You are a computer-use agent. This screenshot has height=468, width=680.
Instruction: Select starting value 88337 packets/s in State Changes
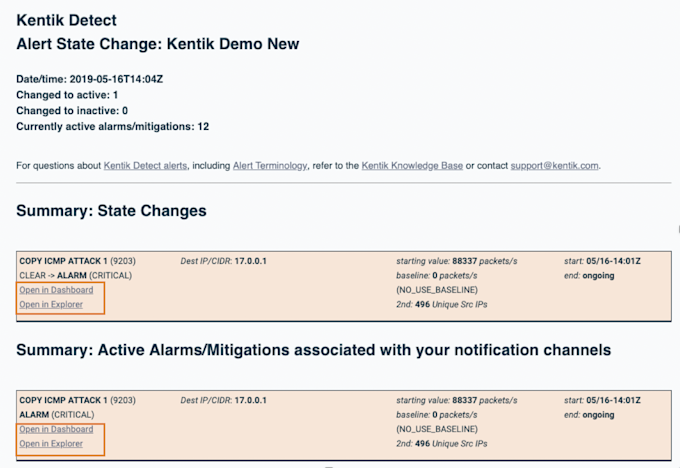click(456, 261)
